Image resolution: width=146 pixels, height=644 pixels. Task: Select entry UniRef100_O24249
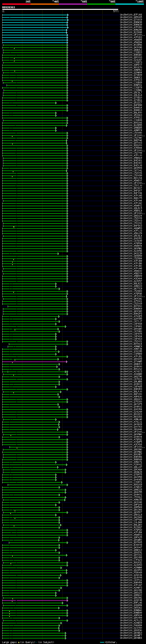tap(131, 411)
